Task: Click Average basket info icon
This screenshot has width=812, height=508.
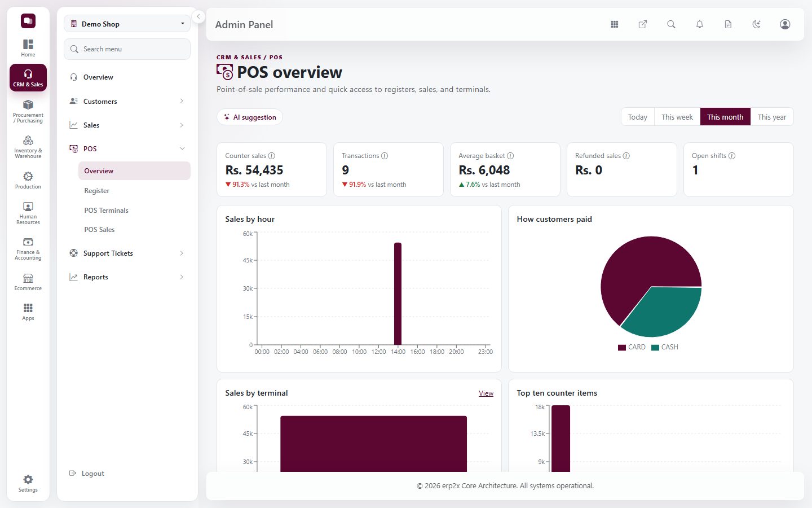Action: tap(510, 156)
